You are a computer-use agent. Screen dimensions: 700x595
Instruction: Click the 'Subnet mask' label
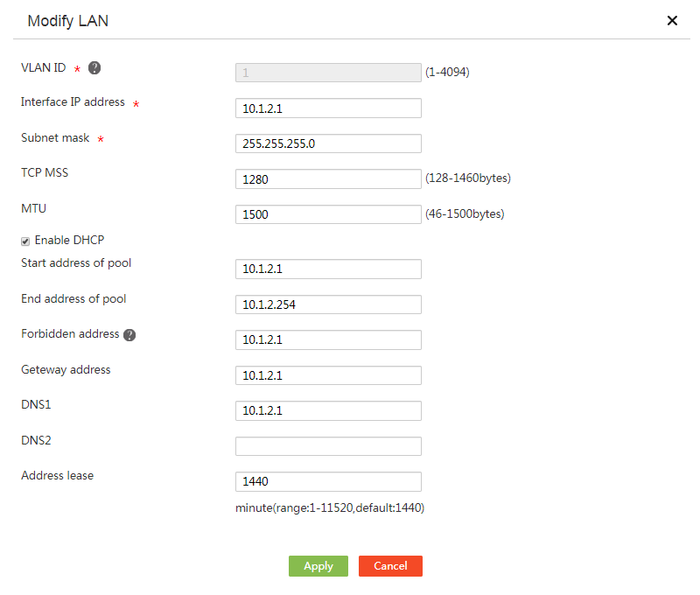tap(55, 138)
